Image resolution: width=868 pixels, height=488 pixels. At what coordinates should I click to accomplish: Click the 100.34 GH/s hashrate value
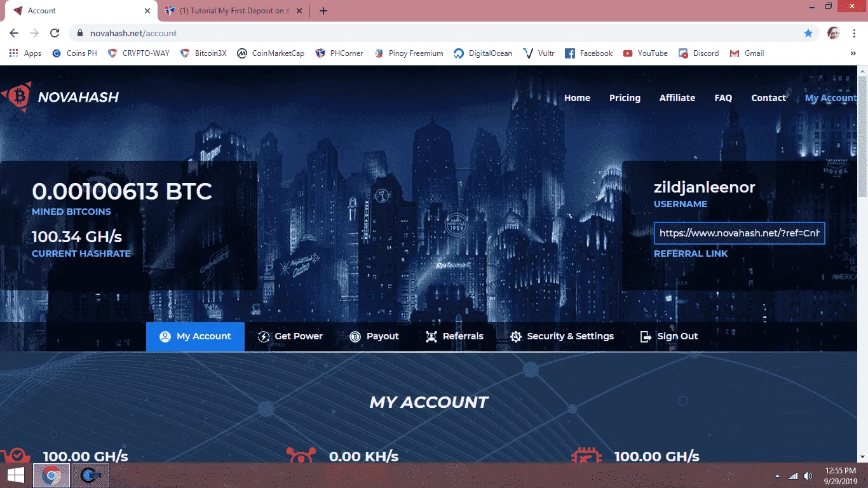77,236
